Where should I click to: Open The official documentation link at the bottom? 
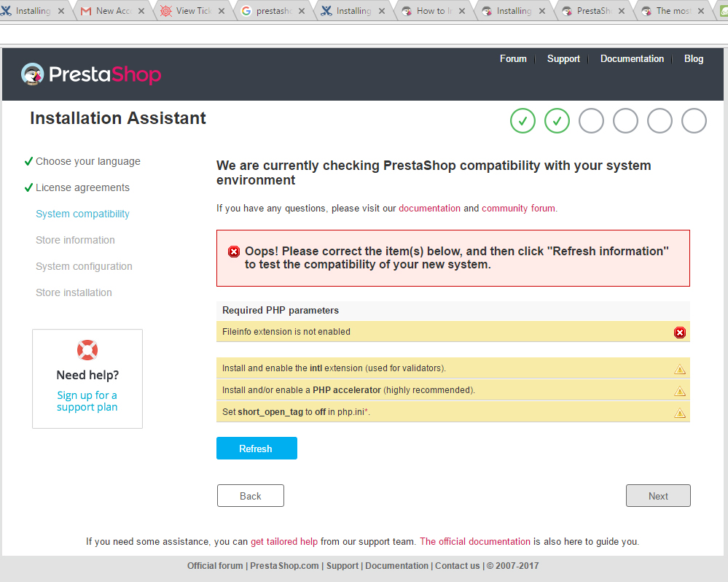point(474,541)
